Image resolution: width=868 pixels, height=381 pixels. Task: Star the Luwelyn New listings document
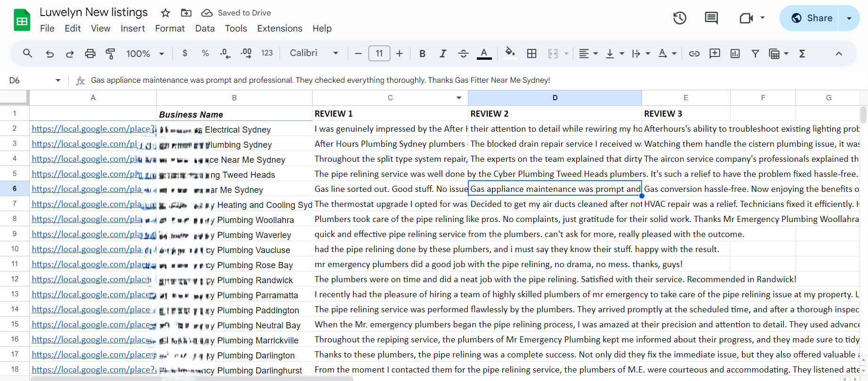165,13
